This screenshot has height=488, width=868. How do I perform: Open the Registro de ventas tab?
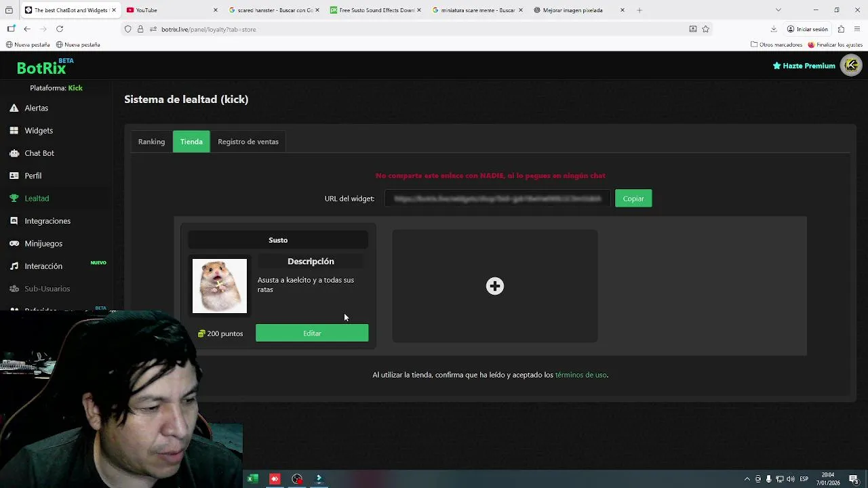248,142
